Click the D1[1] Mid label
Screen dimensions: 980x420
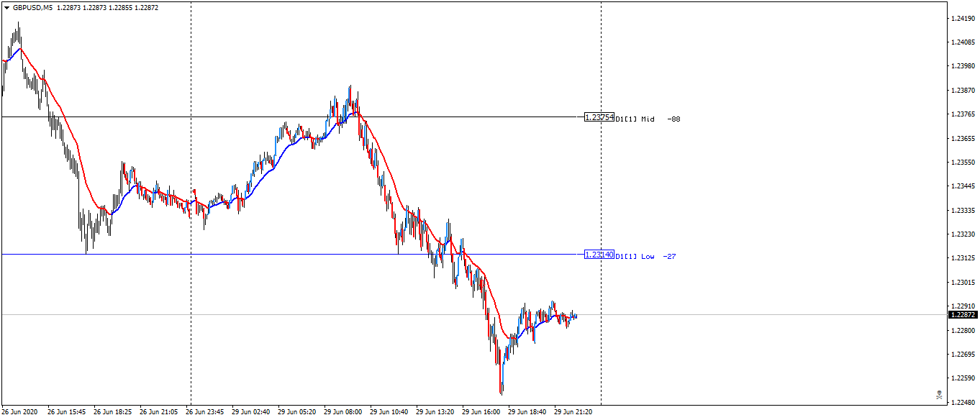(635, 119)
